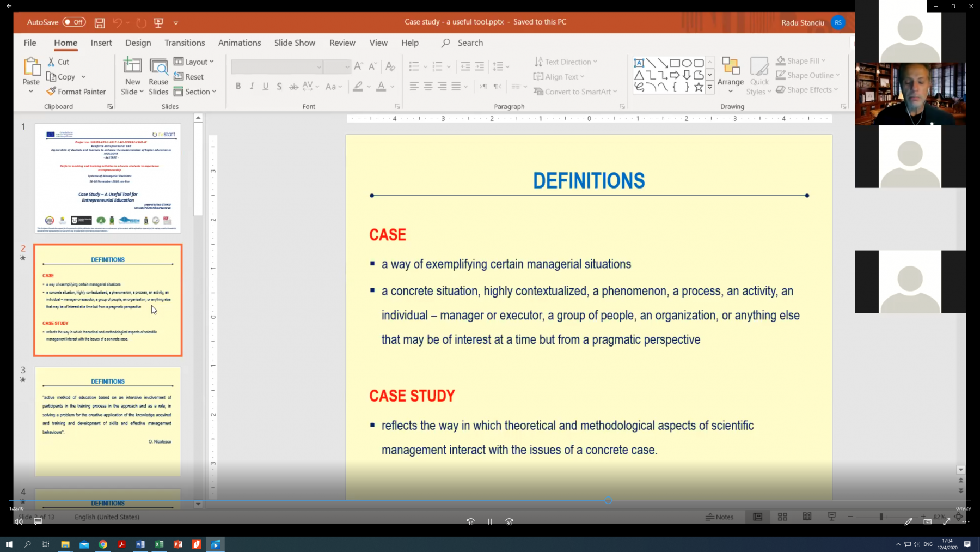This screenshot has height=552, width=980.
Task: Increase list indent level icon
Action: tap(479, 66)
